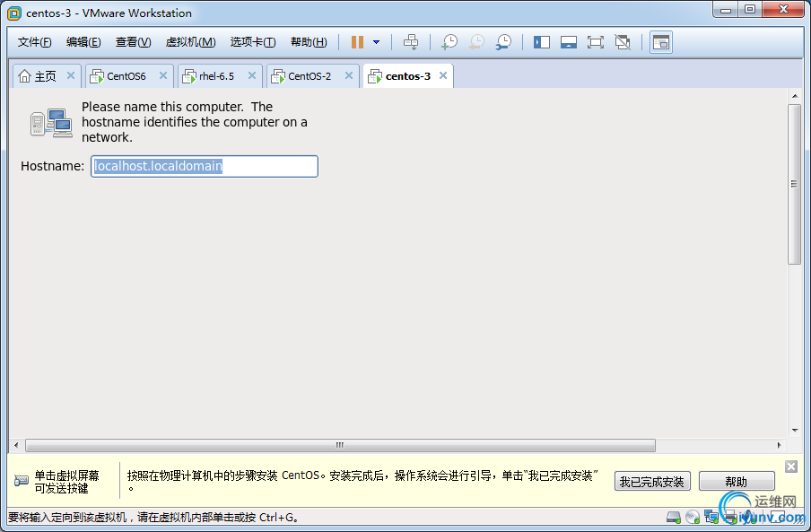The image size is (811, 532).
Task: Click the network computers icon beside hostname prompt
Action: (51, 123)
